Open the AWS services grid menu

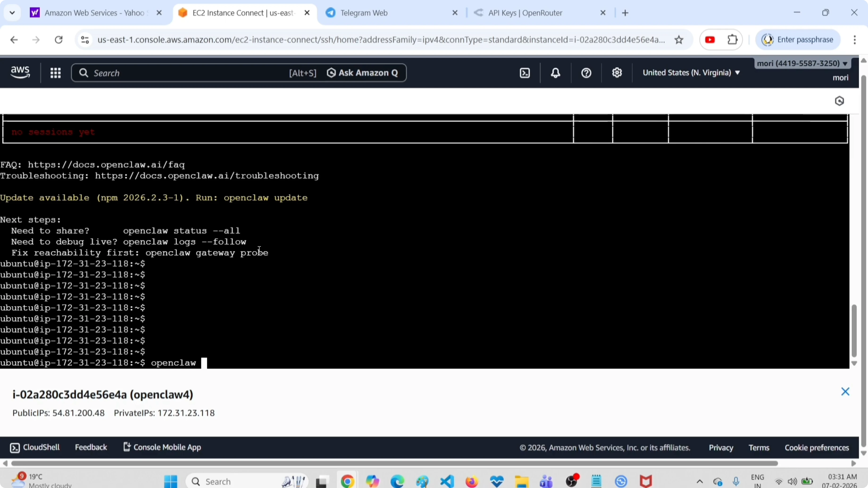[x=56, y=73]
